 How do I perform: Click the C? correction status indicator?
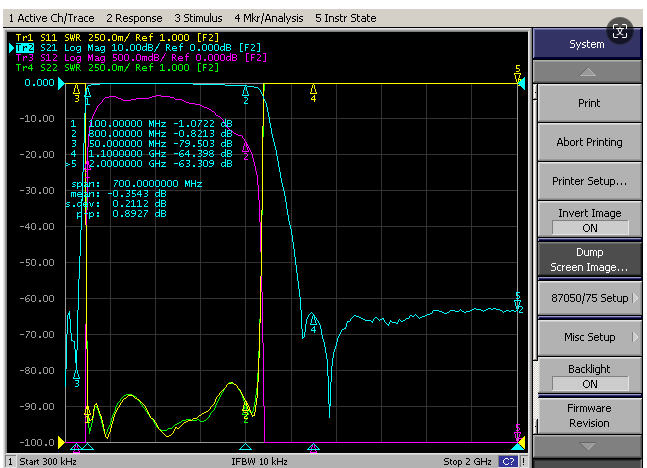[508, 461]
